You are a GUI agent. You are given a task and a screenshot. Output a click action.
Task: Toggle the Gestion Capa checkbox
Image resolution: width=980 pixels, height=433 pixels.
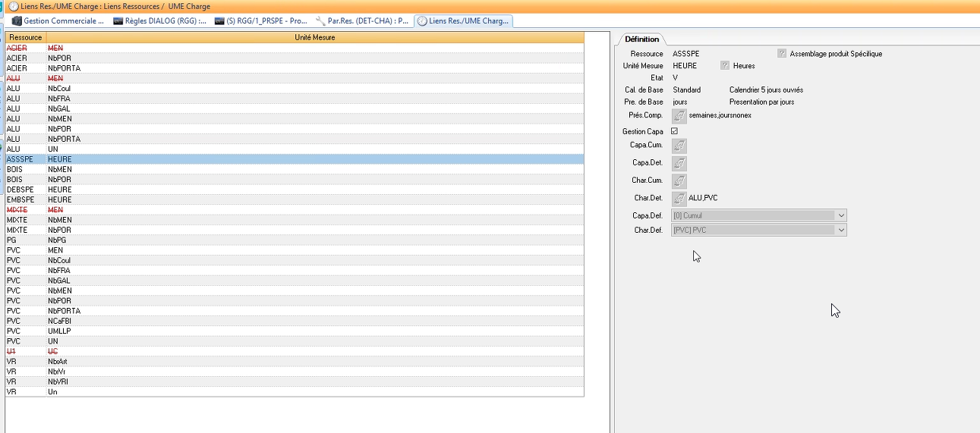pos(674,131)
